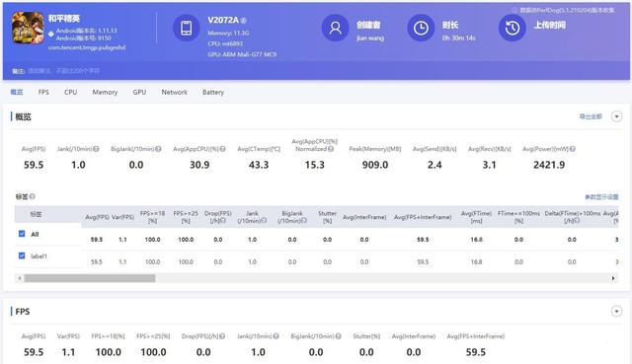Click the info icon beside the PerfDog version note
The height and width of the screenshot is (364, 632).
[514, 10]
